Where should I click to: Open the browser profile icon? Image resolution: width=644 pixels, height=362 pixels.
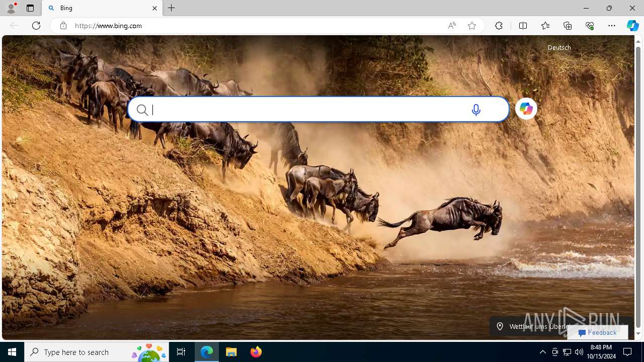[x=11, y=8]
